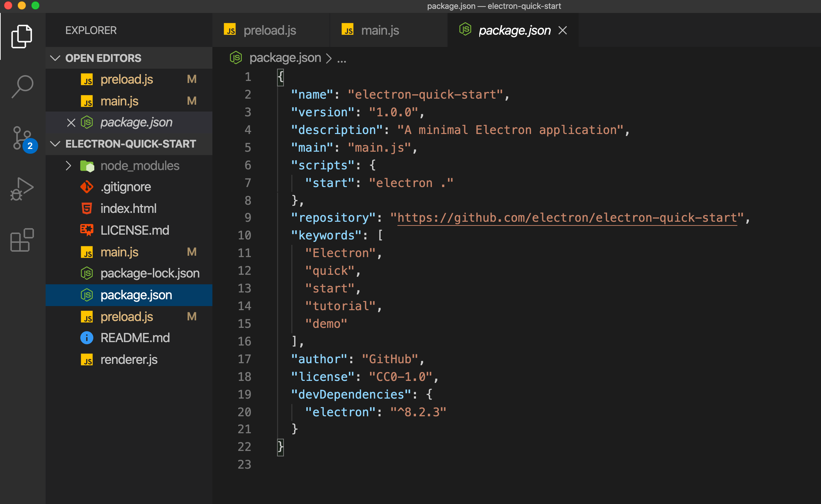Screen dimensions: 821x504
Task: Open the Run and Debug view
Action: coord(22,189)
